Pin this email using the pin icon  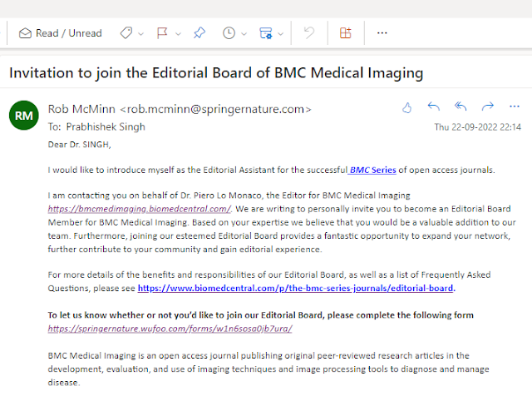tap(199, 33)
